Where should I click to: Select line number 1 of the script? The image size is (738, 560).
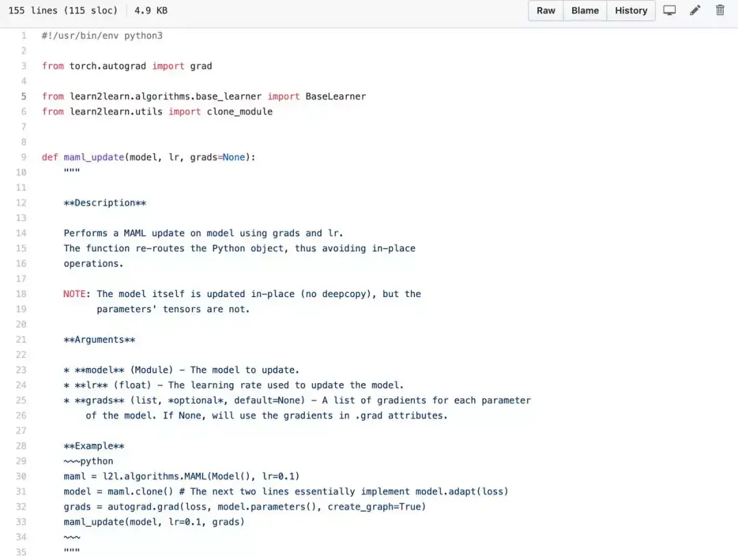pyautogui.click(x=23, y=36)
